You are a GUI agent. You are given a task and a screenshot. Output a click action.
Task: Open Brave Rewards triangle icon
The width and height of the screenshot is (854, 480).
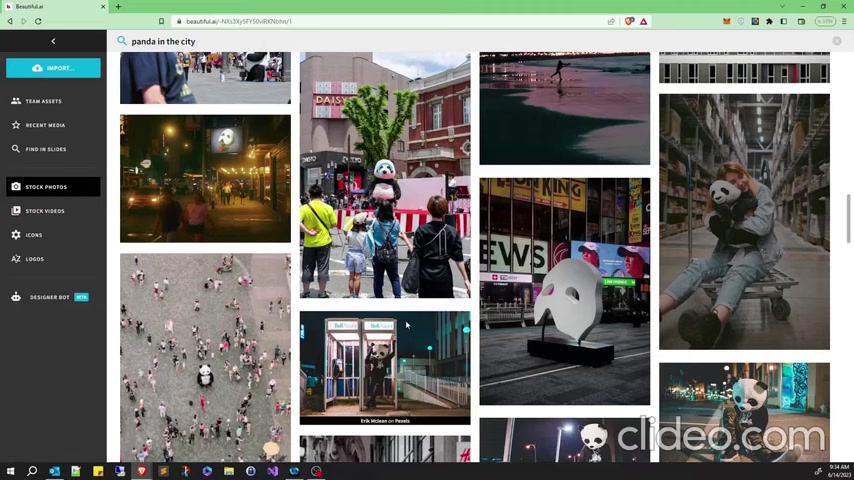tap(644, 21)
